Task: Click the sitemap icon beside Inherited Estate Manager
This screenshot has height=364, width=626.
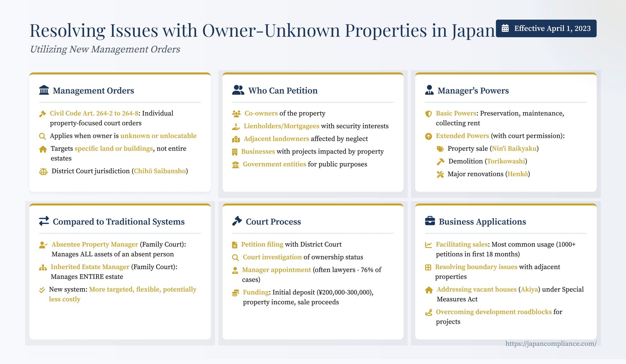Action: coord(43,268)
